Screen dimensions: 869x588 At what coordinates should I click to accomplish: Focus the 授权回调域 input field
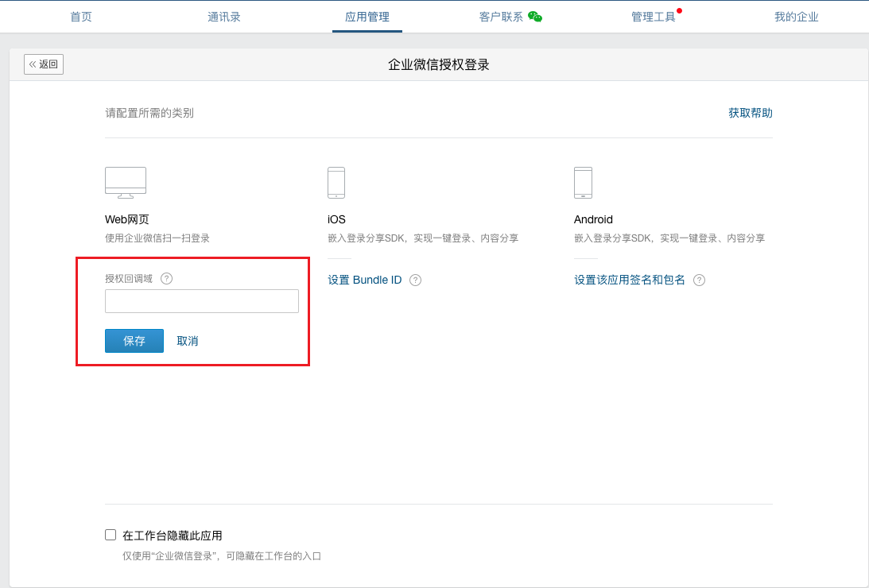tap(202, 301)
